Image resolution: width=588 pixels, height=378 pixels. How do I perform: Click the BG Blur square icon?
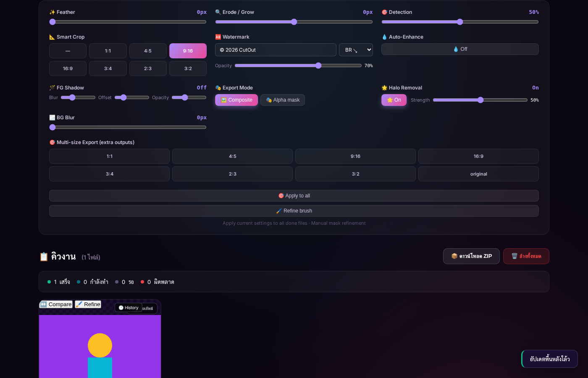52,118
